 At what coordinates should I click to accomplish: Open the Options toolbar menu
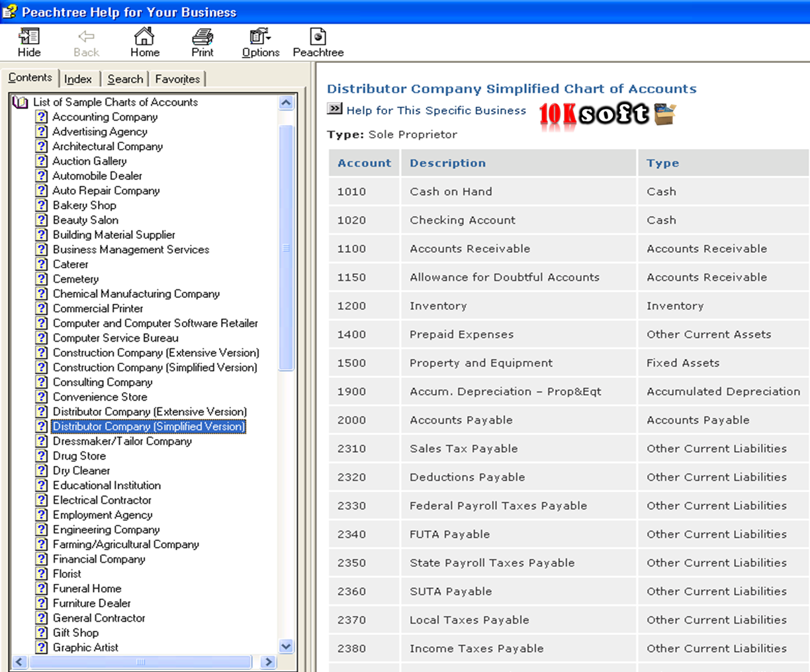pos(261,42)
